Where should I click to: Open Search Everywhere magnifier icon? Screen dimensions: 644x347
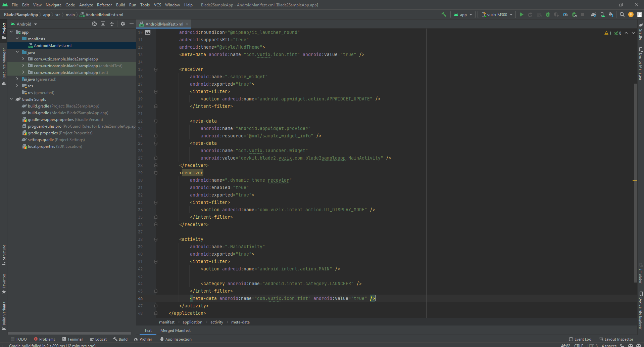(622, 14)
